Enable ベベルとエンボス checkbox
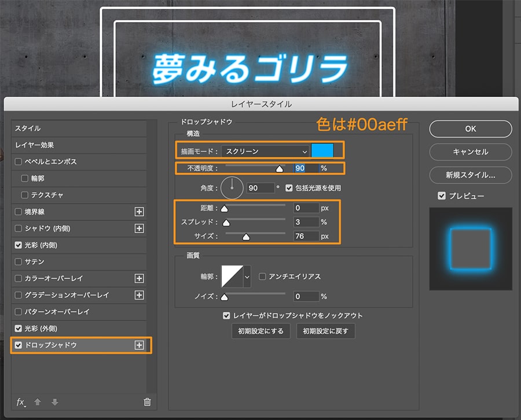Image resolution: width=521 pixels, height=420 pixels. pos(19,161)
